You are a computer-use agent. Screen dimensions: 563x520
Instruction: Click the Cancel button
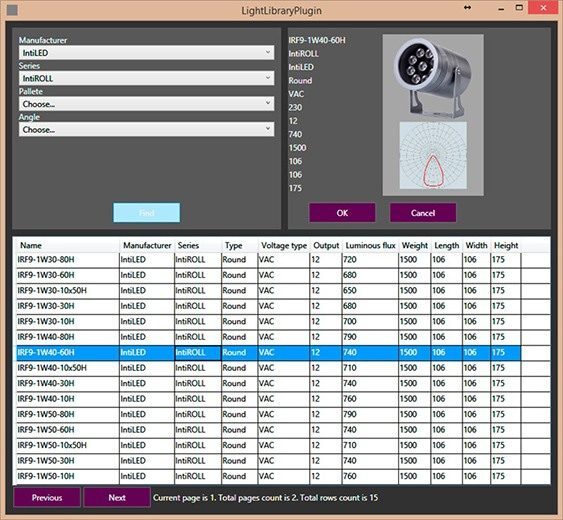click(x=423, y=213)
